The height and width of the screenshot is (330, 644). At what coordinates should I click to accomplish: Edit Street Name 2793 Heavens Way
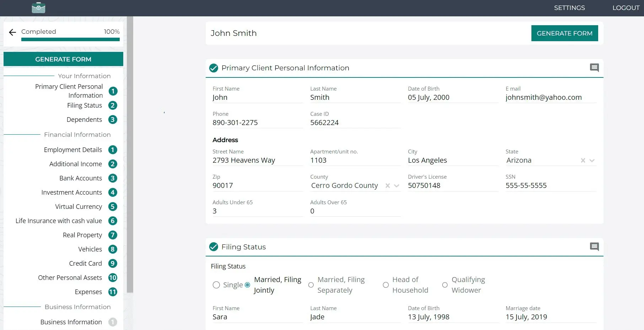pos(258,161)
